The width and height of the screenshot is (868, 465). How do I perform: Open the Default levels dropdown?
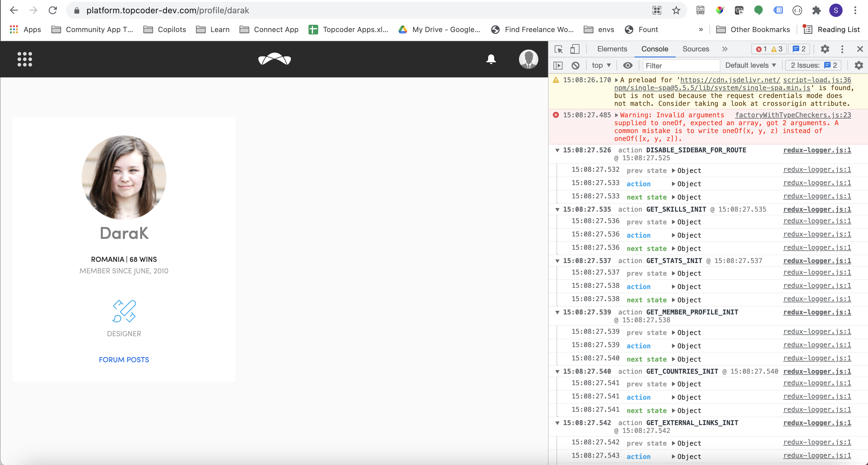click(750, 65)
